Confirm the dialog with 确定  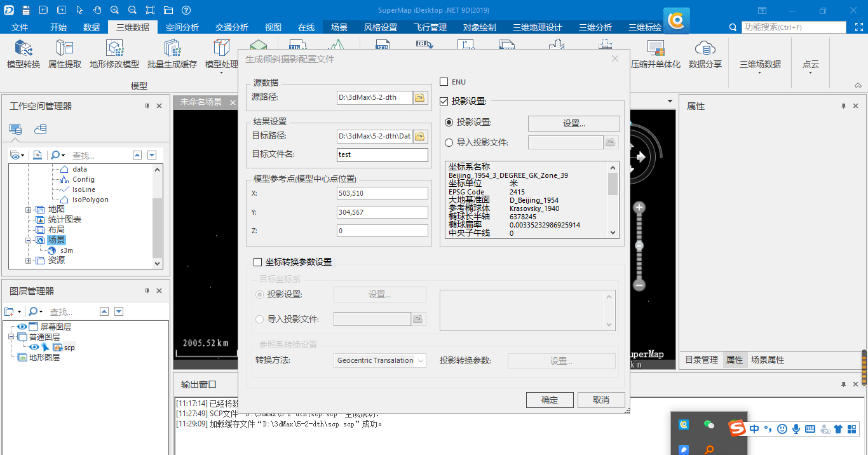[550, 400]
